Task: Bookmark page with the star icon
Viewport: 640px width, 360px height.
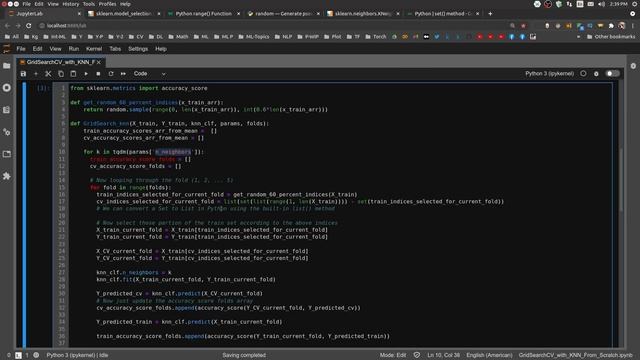Action: coord(523,25)
